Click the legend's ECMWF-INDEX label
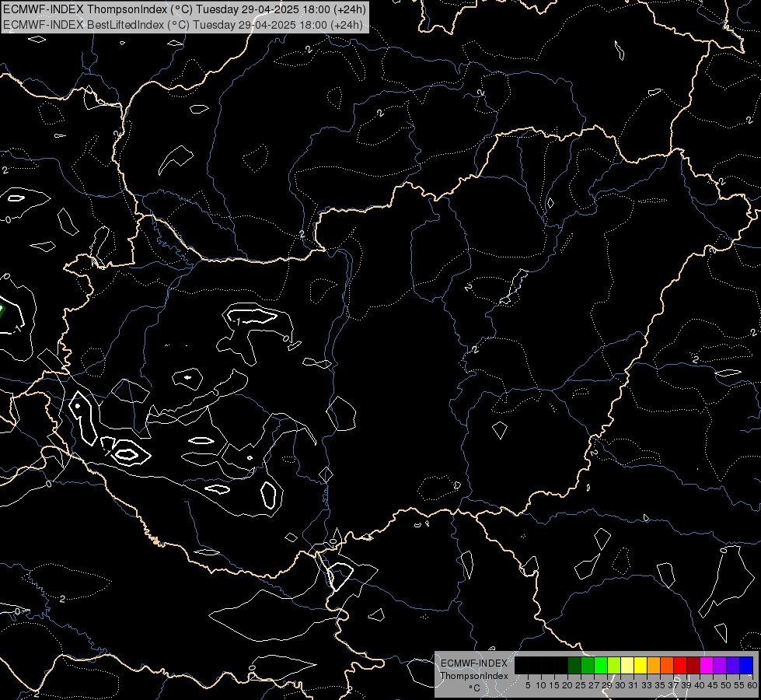This screenshot has width=761, height=700. click(x=473, y=663)
